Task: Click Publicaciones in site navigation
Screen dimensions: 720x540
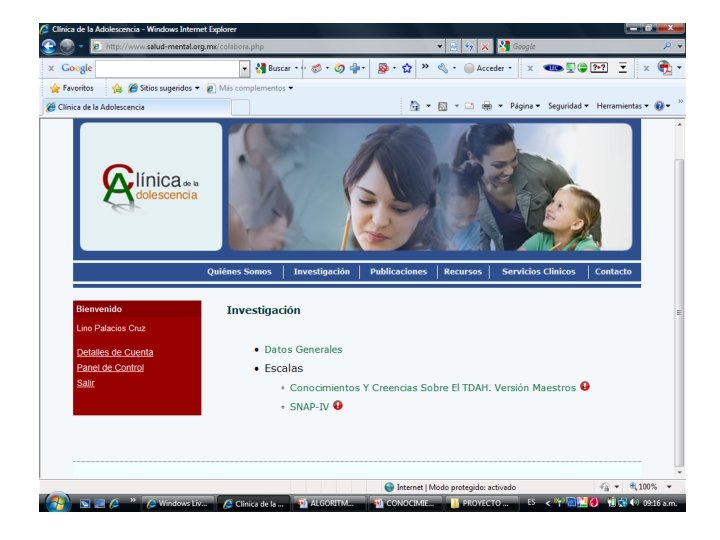Action: click(398, 271)
